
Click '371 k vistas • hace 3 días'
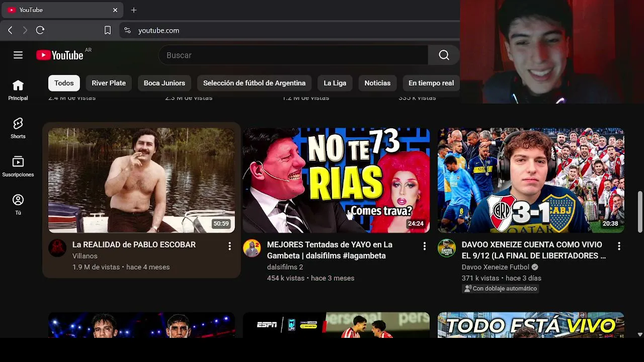(502, 278)
